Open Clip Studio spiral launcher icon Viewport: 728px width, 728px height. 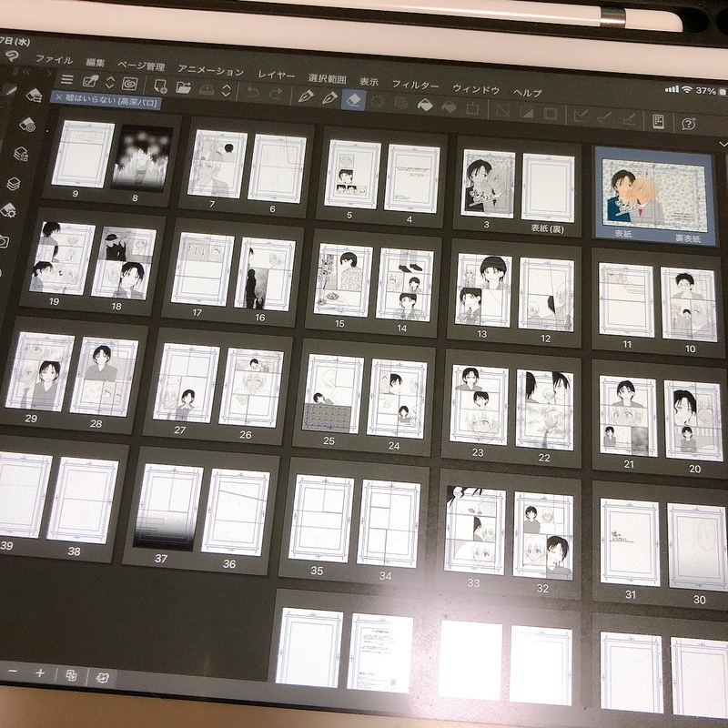pyautogui.click(x=130, y=84)
